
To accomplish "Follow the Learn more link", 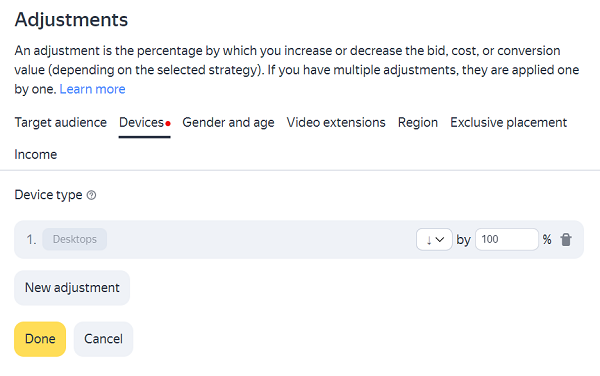I will click(92, 89).
